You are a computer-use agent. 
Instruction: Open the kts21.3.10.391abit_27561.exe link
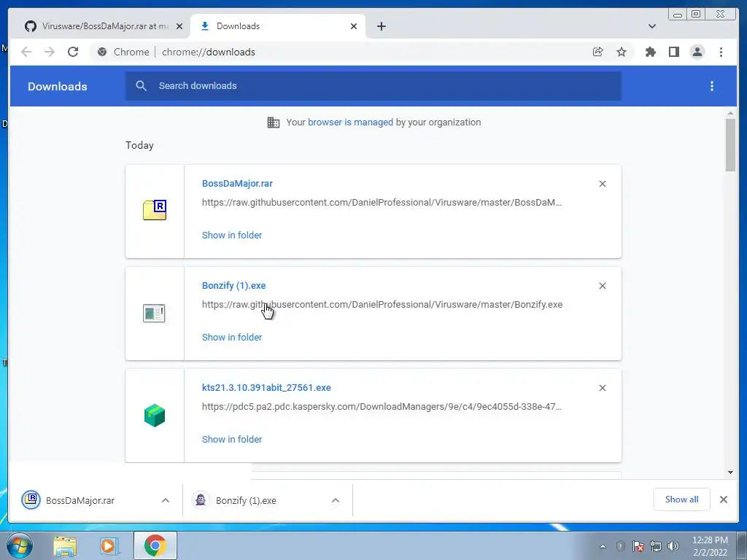pyautogui.click(x=266, y=388)
